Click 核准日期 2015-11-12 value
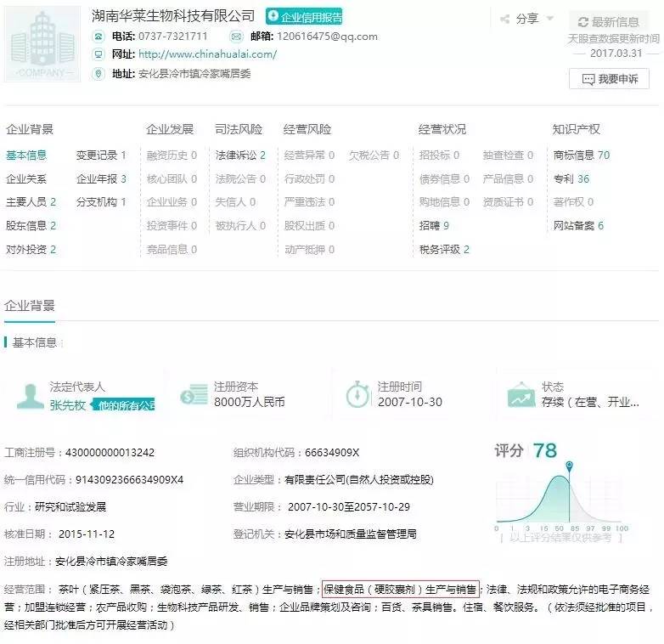Image resolution: width=664 pixels, height=644 pixels. click(x=87, y=534)
